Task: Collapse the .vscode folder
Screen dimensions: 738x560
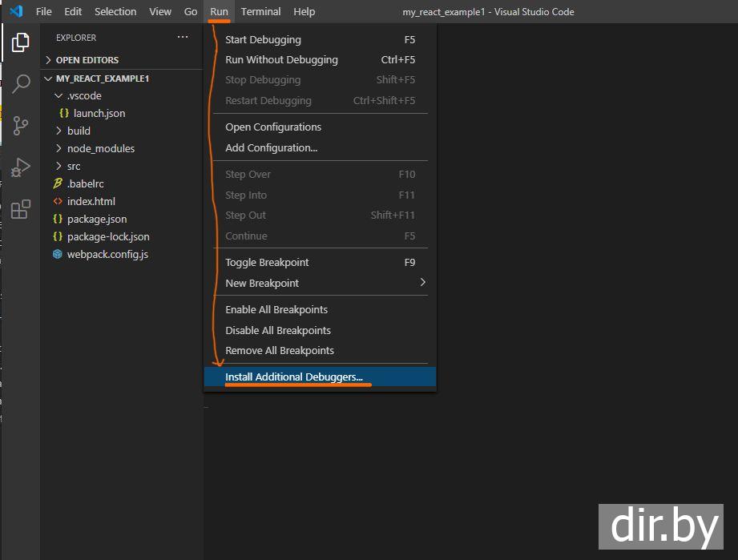Action: pyautogui.click(x=83, y=95)
